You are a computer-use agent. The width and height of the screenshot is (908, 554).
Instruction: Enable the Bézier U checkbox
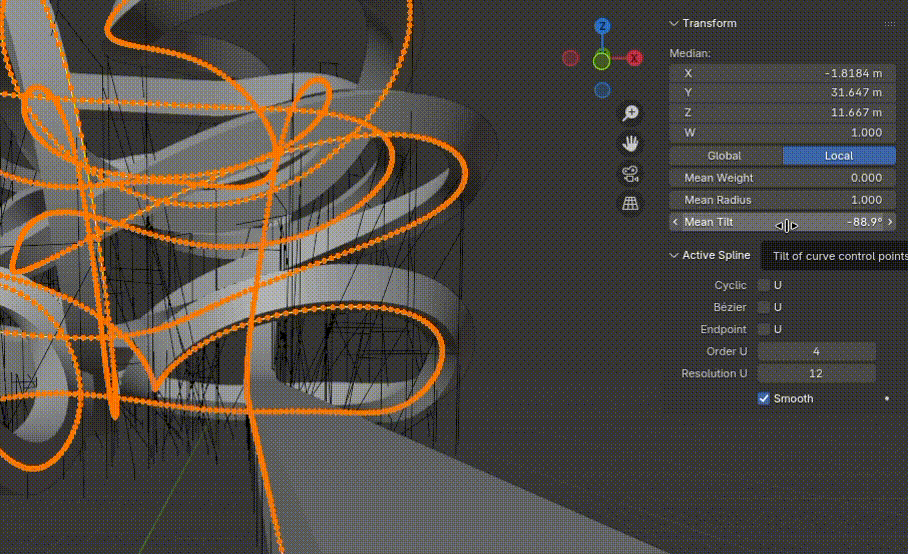764,307
